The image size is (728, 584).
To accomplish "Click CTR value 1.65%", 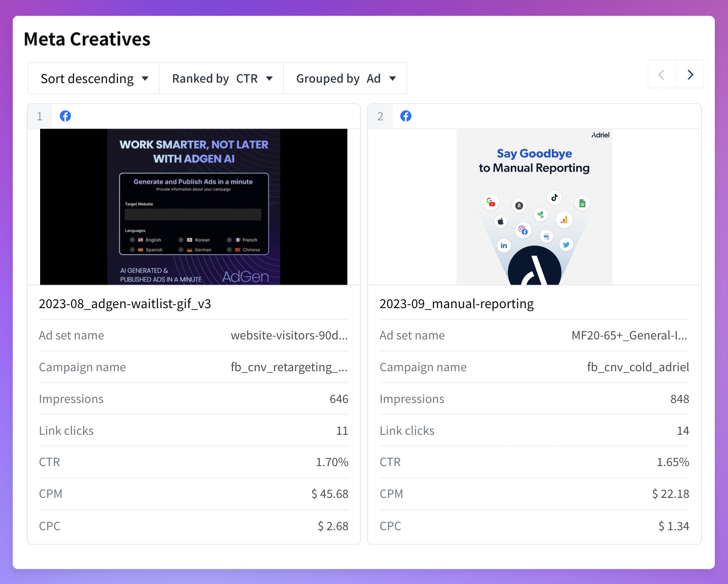I will [x=673, y=462].
